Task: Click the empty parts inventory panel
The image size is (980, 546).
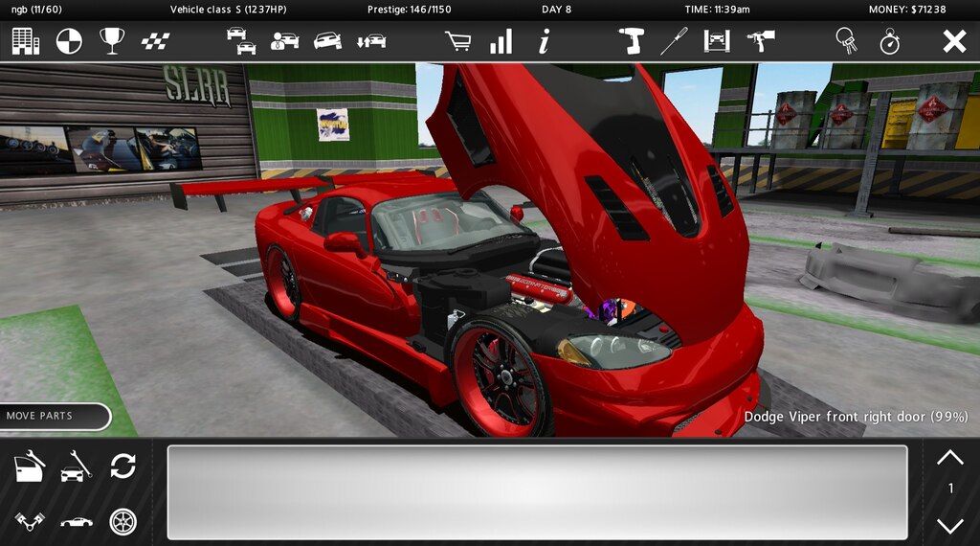Action: [x=538, y=492]
